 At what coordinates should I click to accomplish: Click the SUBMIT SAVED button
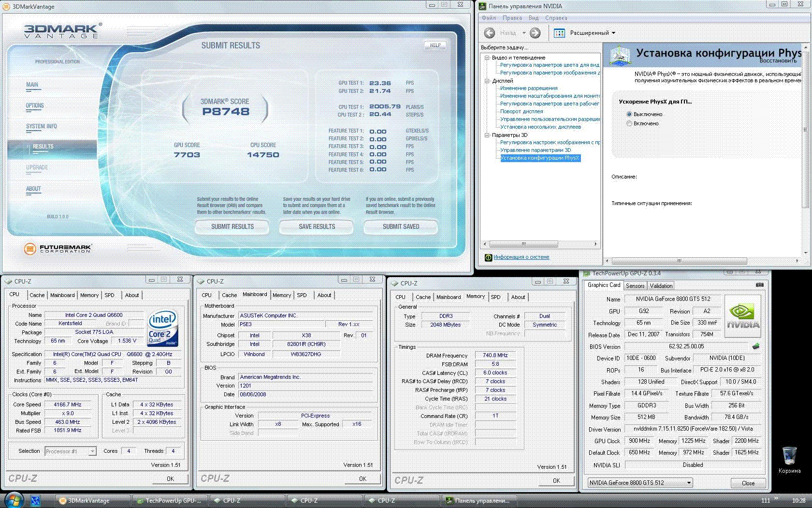[x=401, y=226]
